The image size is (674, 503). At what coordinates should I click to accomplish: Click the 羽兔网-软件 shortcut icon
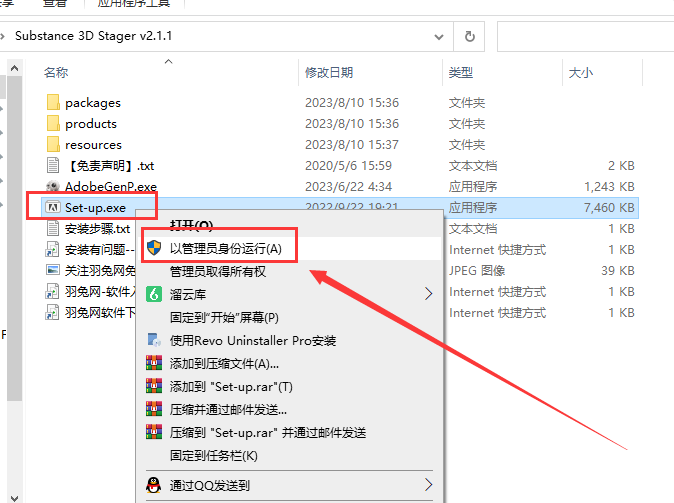(52, 291)
